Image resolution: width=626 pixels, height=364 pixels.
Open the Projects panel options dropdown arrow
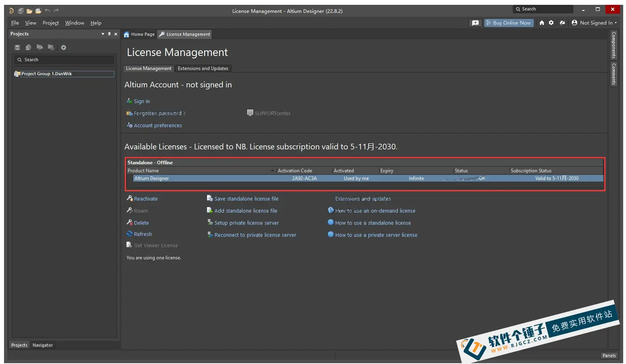[103, 34]
